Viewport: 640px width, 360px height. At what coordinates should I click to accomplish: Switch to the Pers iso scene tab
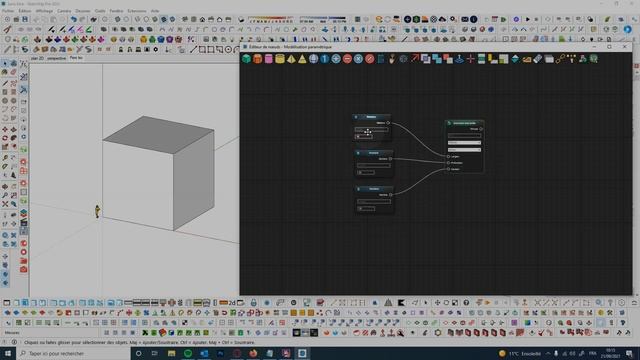tap(76, 58)
